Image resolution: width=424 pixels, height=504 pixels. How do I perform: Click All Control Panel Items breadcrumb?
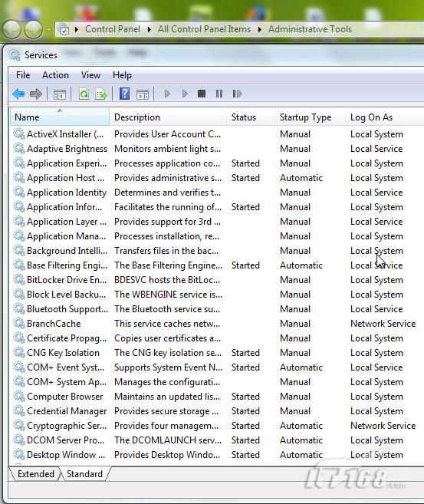click(204, 29)
